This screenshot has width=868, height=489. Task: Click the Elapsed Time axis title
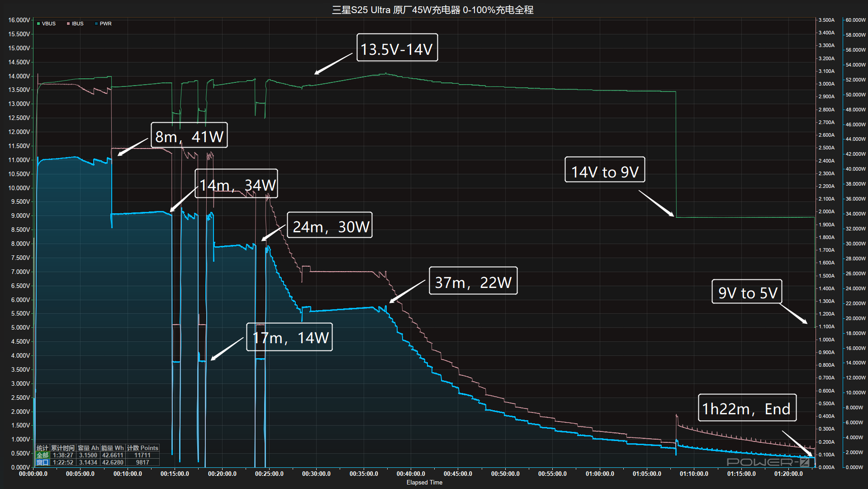pyautogui.click(x=424, y=482)
